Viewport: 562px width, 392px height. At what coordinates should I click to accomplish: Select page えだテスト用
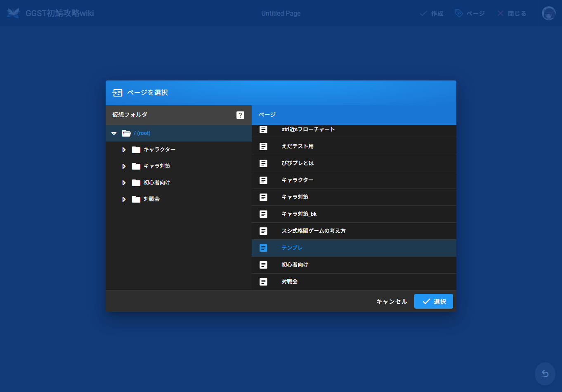point(354,146)
